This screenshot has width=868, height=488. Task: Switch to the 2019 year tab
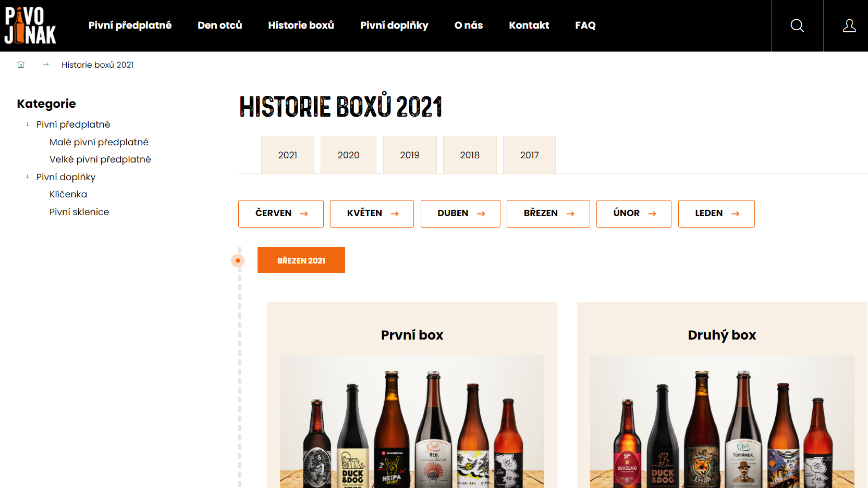point(409,155)
